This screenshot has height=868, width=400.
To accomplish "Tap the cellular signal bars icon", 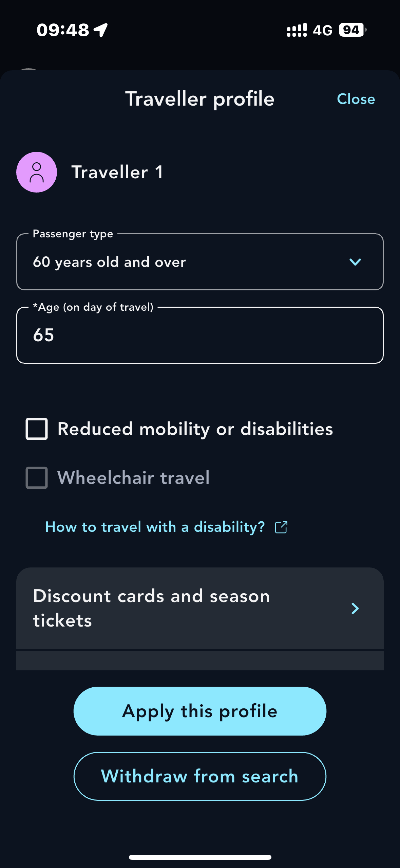I will (297, 30).
